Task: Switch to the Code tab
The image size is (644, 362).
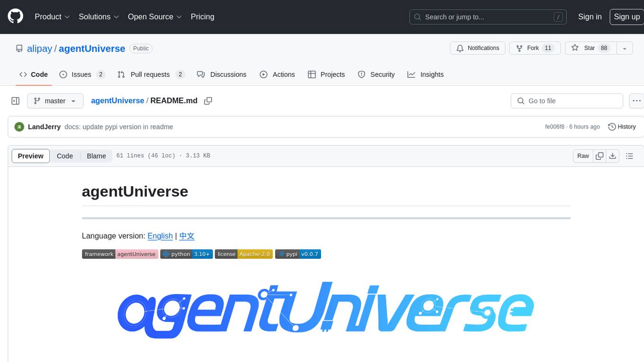Action: [33, 74]
